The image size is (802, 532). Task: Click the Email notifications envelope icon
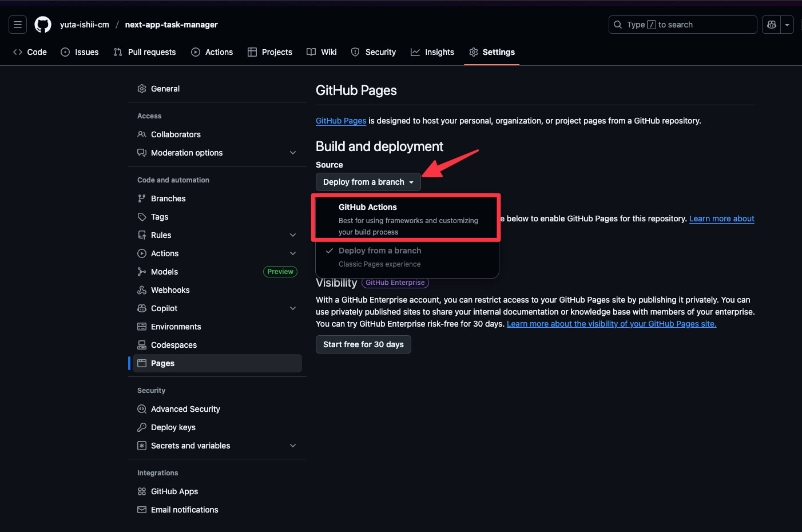[142, 510]
